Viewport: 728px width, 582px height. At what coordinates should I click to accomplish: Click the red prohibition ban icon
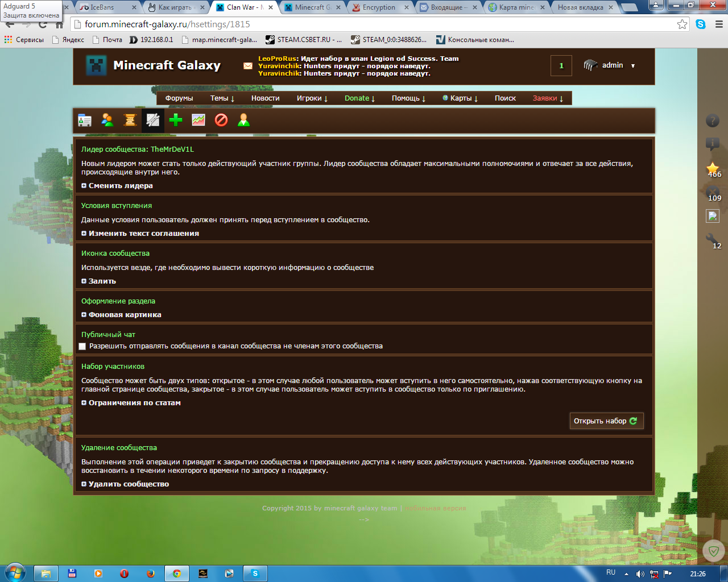(x=221, y=120)
